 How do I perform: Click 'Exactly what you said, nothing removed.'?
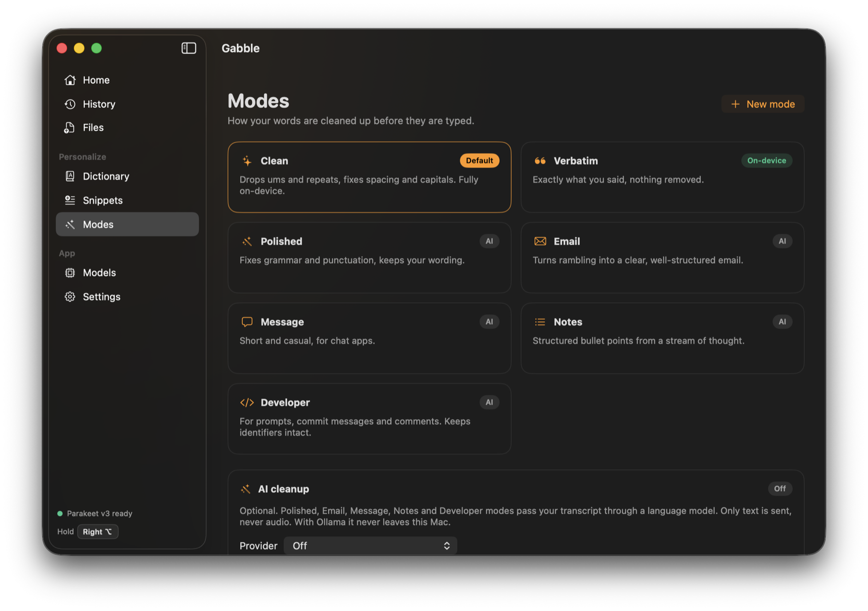point(618,180)
